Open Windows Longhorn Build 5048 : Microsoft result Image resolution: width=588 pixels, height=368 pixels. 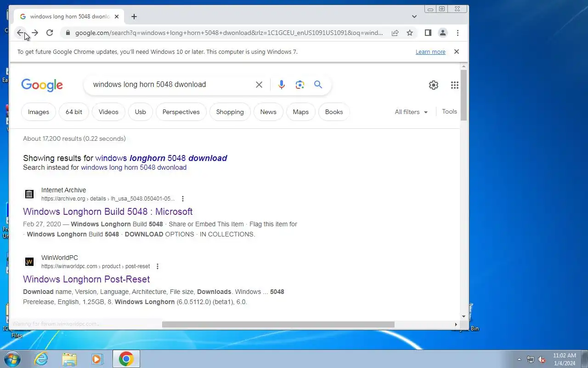[x=108, y=212]
